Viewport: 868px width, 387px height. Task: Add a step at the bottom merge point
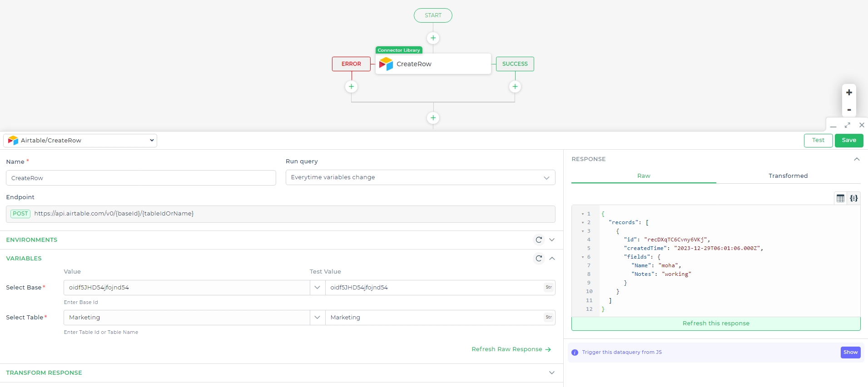point(433,118)
